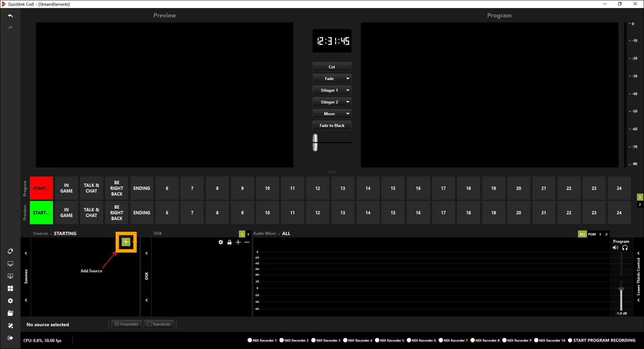Mute the Program audio speaker icon
The image size is (644, 349).
coord(615,248)
